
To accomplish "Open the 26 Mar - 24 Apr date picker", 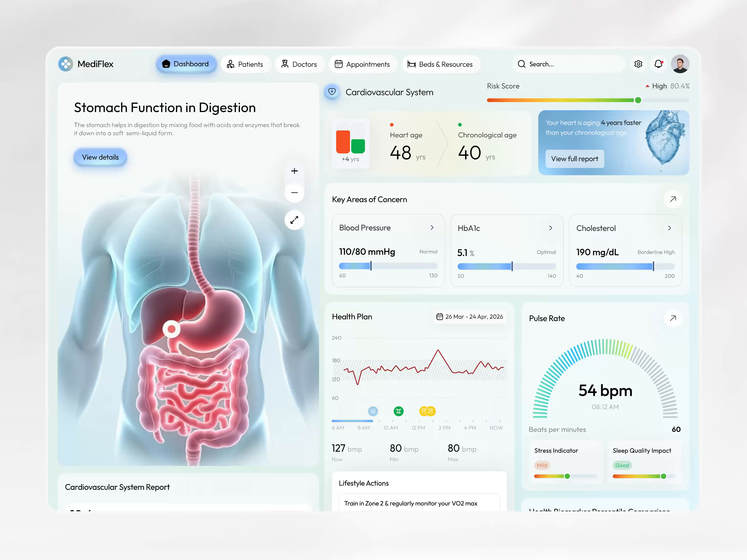I will pyautogui.click(x=470, y=317).
